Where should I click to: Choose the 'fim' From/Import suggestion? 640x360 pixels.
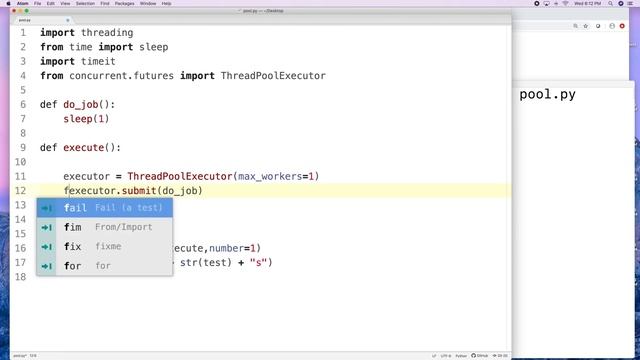click(105, 227)
